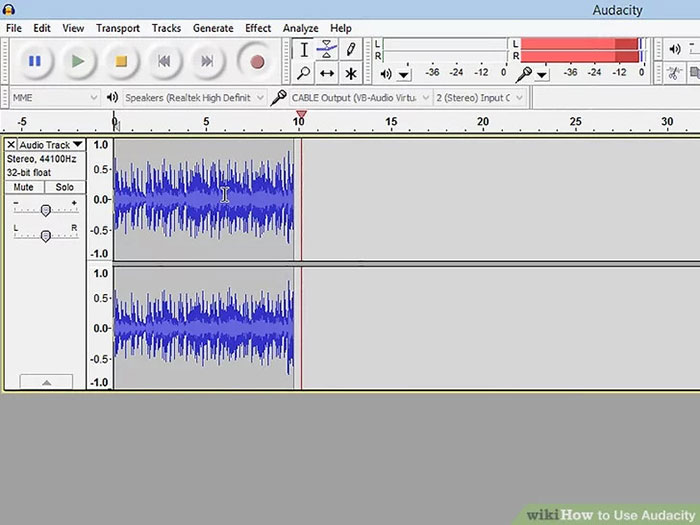Click the Skip to End button
This screenshot has height=525, width=700.
click(x=207, y=61)
